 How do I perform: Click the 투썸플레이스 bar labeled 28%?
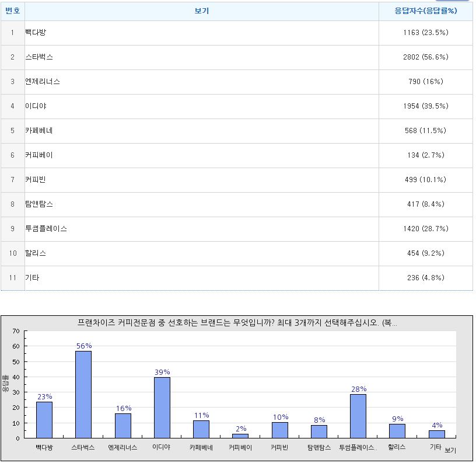point(358,416)
